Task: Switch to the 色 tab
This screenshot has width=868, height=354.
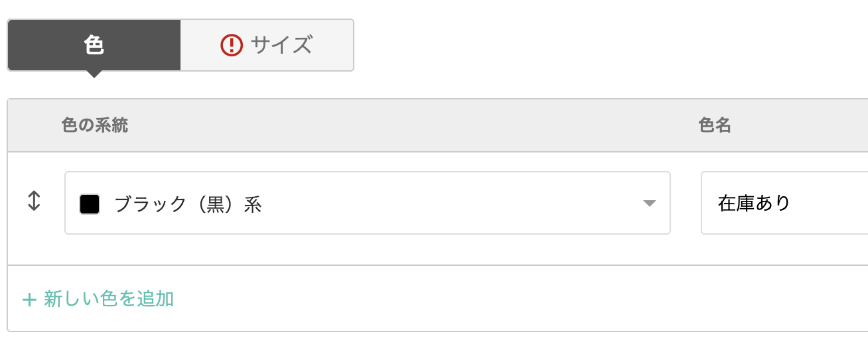Action: pyautogui.click(x=94, y=45)
